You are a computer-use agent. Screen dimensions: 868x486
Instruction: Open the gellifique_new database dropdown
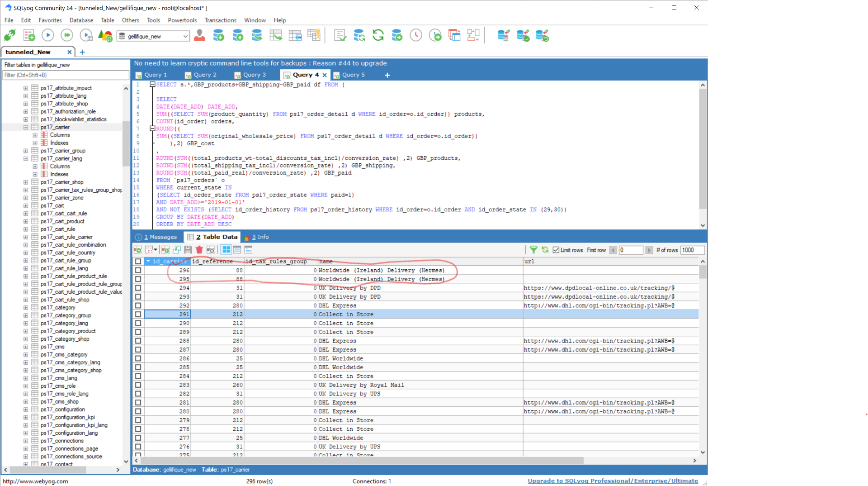(153, 36)
